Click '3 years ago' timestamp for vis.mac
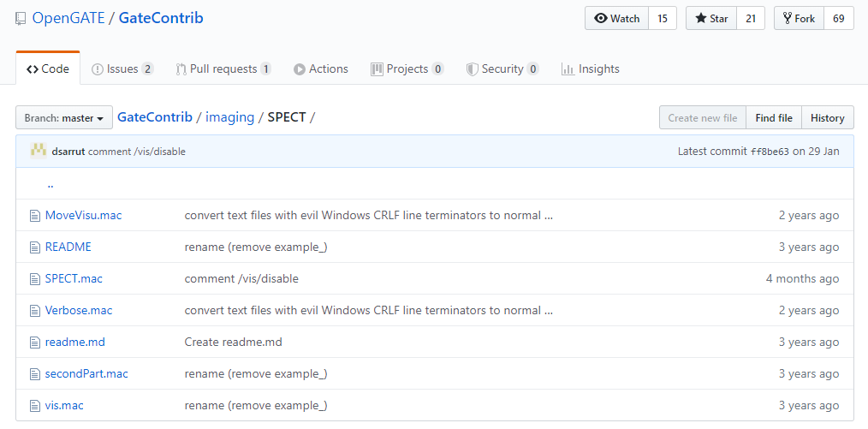The image size is (868, 429). click(x=809, y=406)
